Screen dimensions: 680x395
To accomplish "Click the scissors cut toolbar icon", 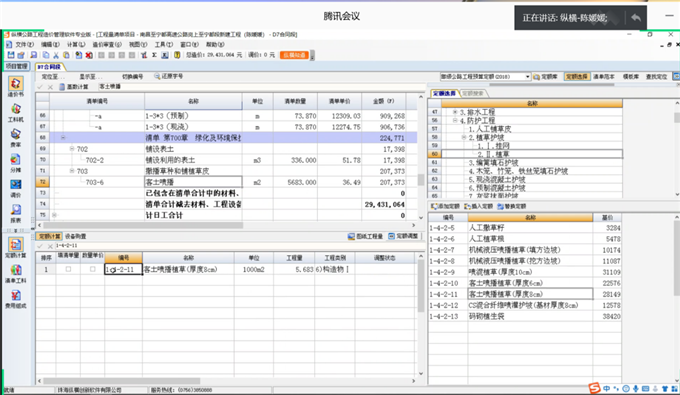I will [56, 55].
